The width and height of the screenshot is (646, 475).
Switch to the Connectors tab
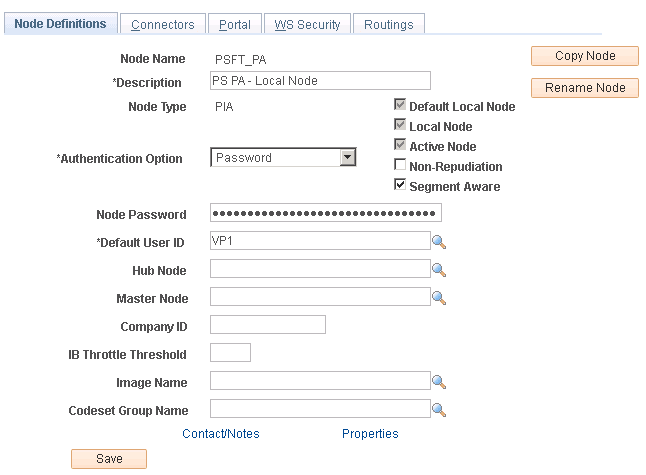point(163,24)
